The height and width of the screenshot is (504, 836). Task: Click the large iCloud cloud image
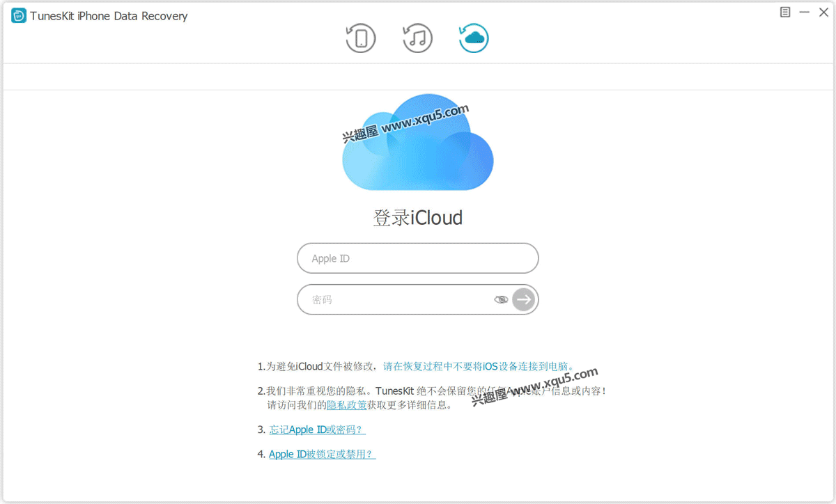[x=418, y=142]
